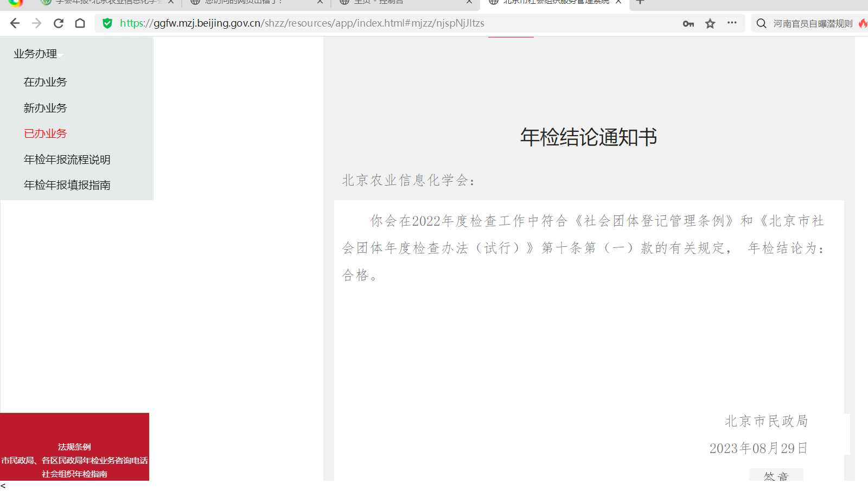Screen dimensions: 868x497
Task: Reload the current page
Action: click(59, 23)
